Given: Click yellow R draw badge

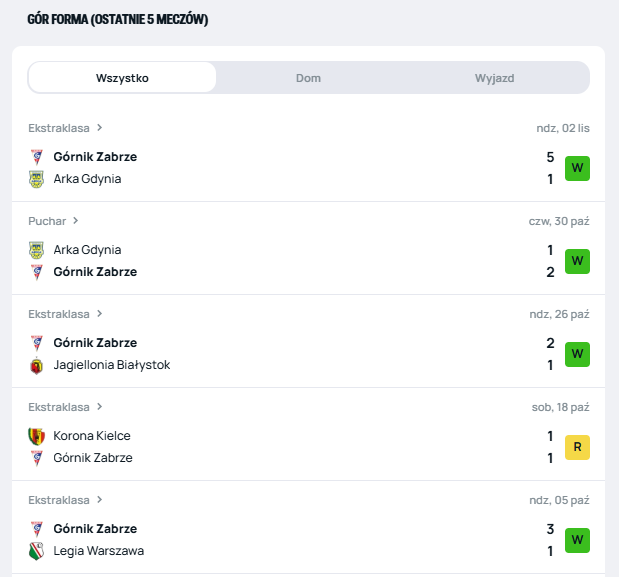Looking at the screenshot, I should tap(577, 447).
